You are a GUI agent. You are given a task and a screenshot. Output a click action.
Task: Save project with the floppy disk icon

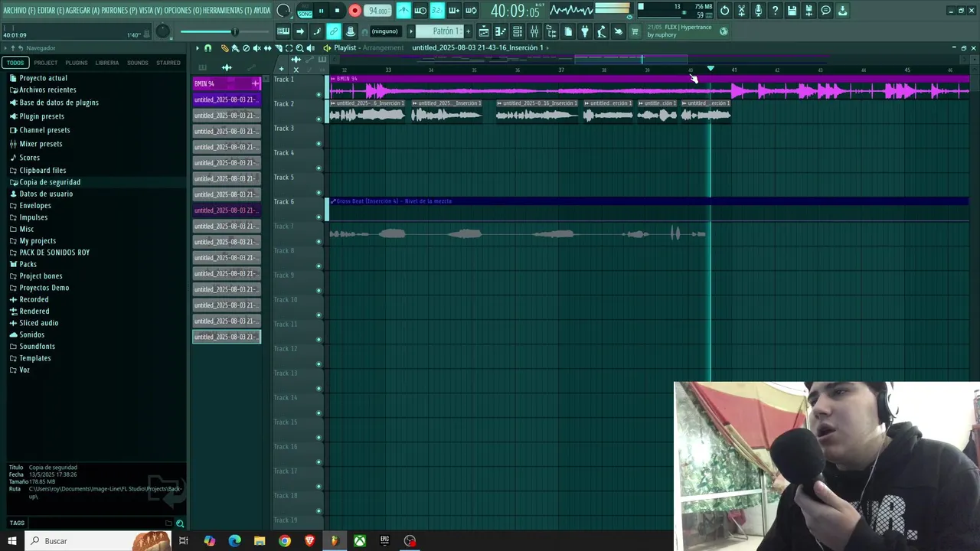point(792,11)
